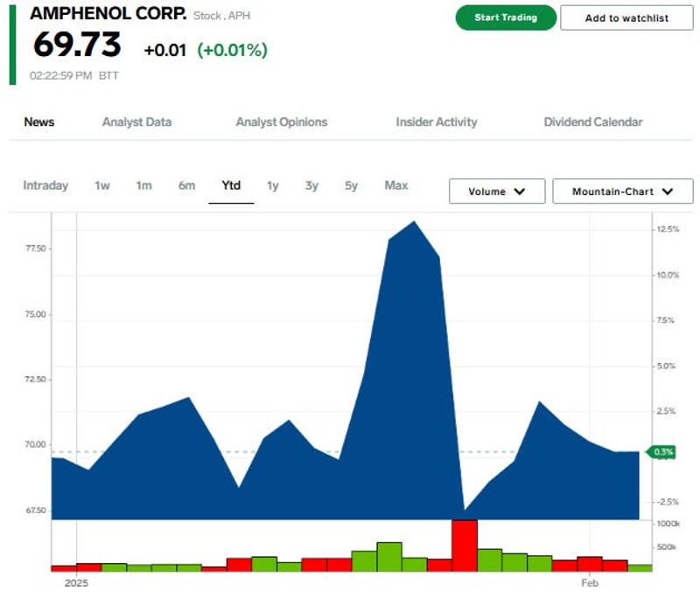Open Analyst Opinions tab
700x598 pixels.
pyautogui.click(x=282, y=122)
